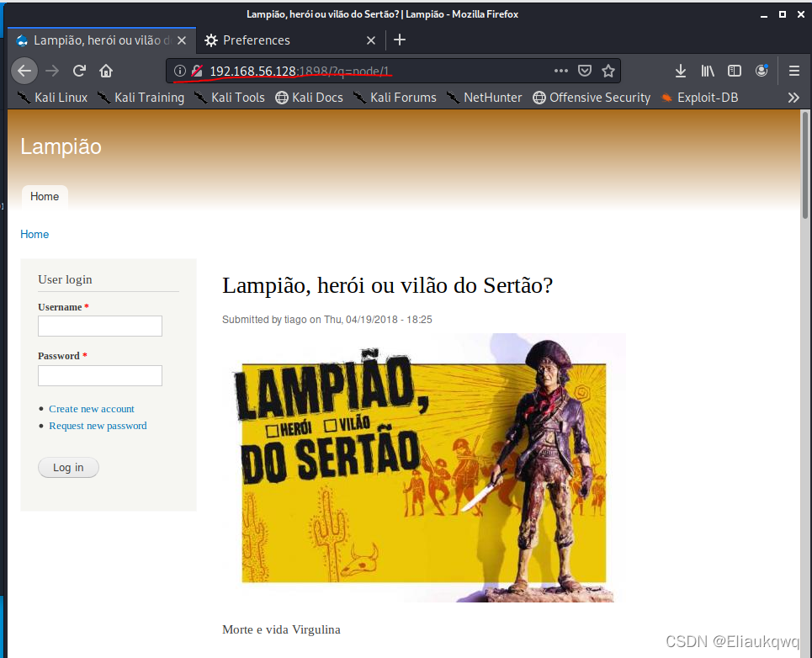Switch to the Preferences tab
Image resolution: width=812 pixels, height=658 pixels.
[290, 40]
